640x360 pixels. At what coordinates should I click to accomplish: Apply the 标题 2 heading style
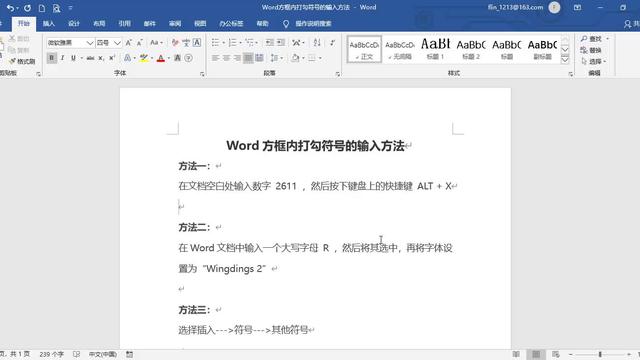click(x=471, y=49)
